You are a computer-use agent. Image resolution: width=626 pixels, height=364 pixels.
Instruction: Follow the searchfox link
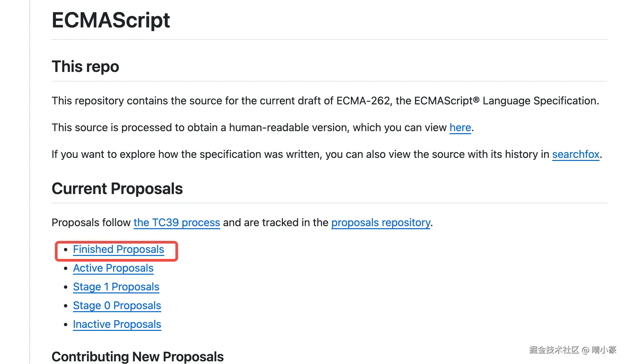click(575, 154)
